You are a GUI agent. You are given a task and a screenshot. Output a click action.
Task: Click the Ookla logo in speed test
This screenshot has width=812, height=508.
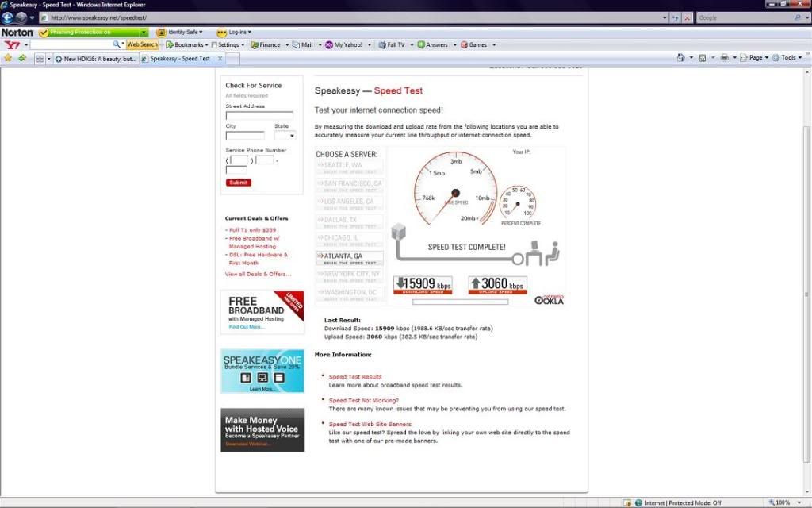pos(549,299)
